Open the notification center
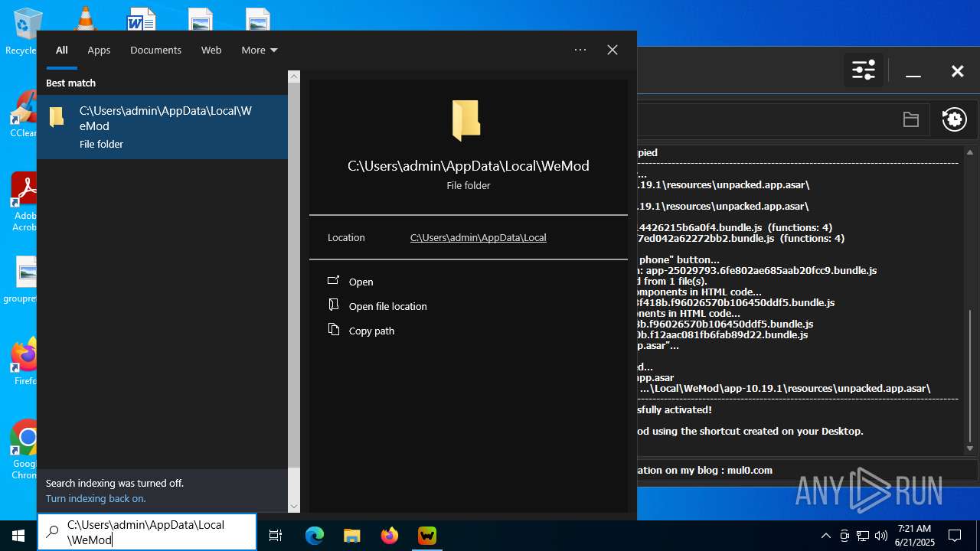This screenshot has height=551, width=980. tap(955, 536)
